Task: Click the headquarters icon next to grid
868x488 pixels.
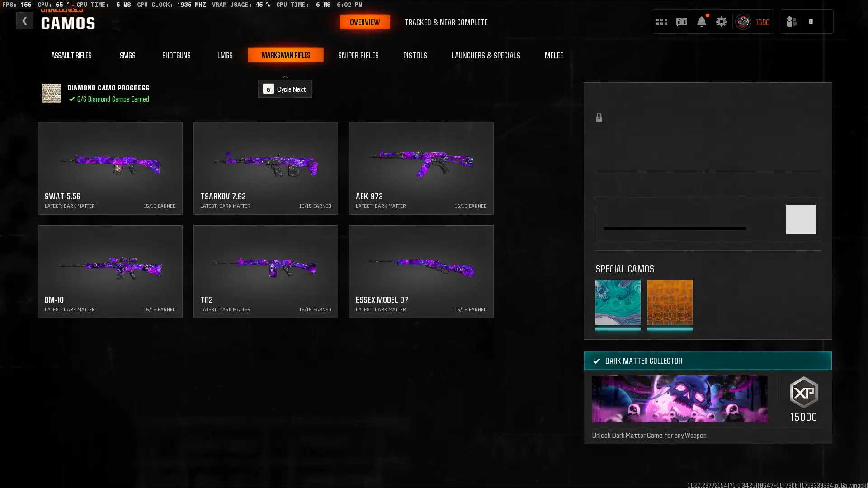Action: coord(682,22)
